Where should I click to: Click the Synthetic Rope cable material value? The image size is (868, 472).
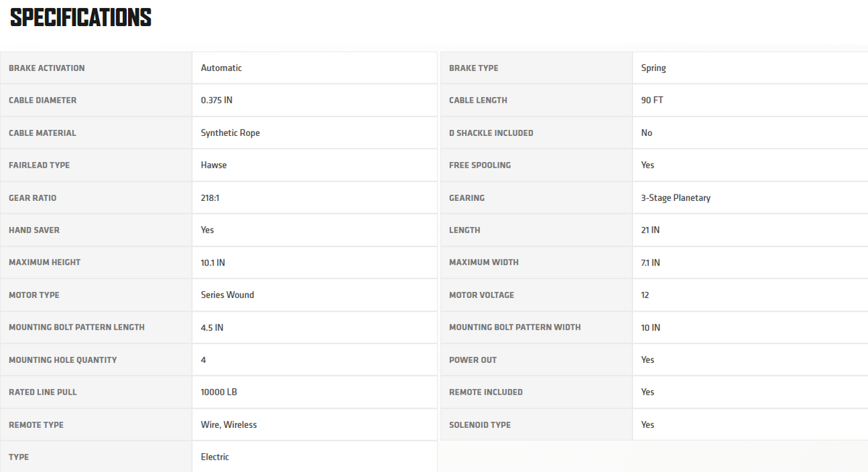click(230, 133)
